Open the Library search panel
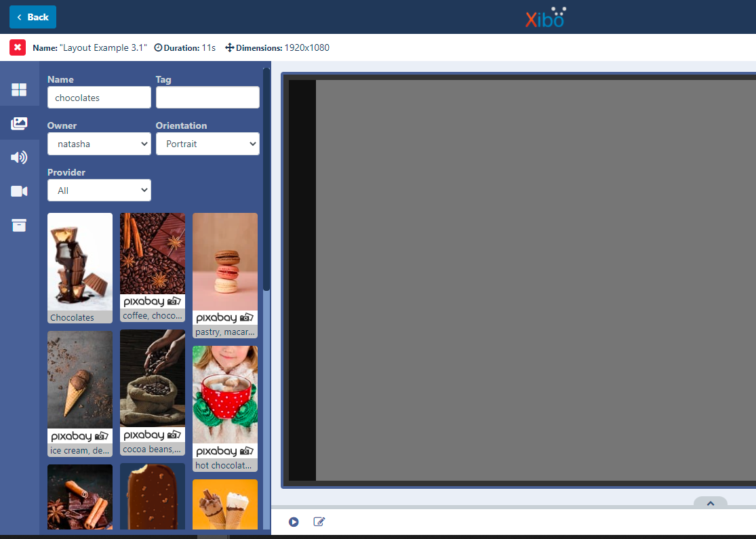Image resolution: width=756 pixels, height=539 pixels. pyautogui.click(x=19, y=224)
